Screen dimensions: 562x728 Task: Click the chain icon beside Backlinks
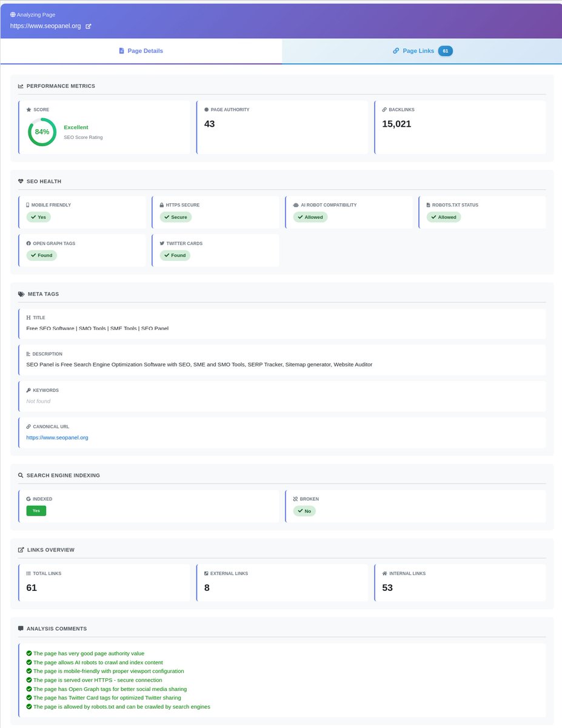coord(384,110)
